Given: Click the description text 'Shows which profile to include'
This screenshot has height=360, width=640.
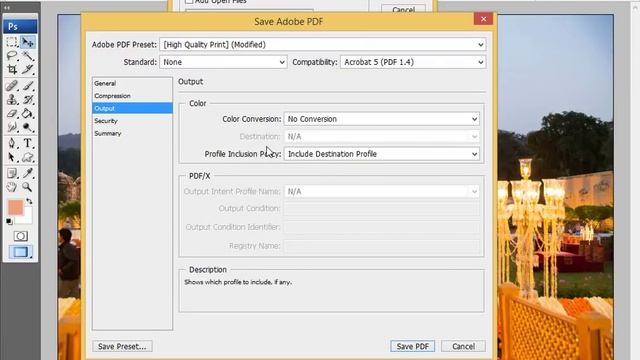Looking at the screenshot, I should pos(238,282).
